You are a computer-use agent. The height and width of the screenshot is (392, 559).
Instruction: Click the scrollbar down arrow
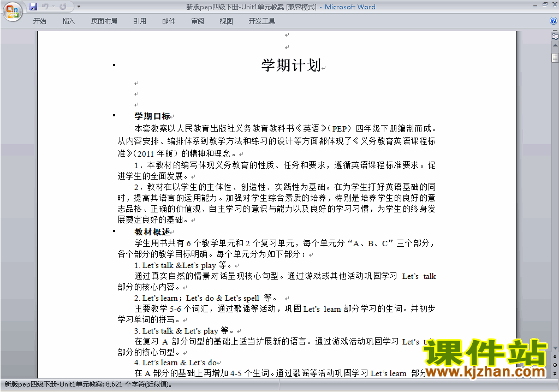(555, 348)
